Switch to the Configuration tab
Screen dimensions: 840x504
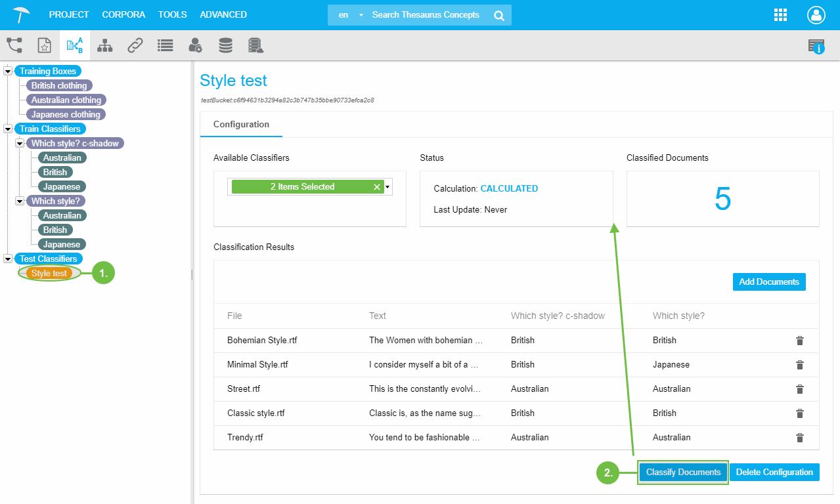[241, 124]
